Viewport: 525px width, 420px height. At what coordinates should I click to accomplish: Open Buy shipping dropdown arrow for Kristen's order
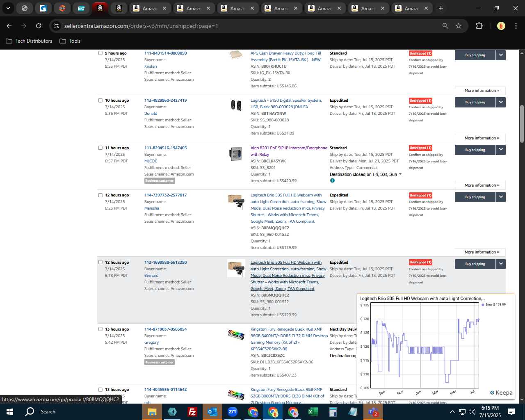[x=501, y=55]
